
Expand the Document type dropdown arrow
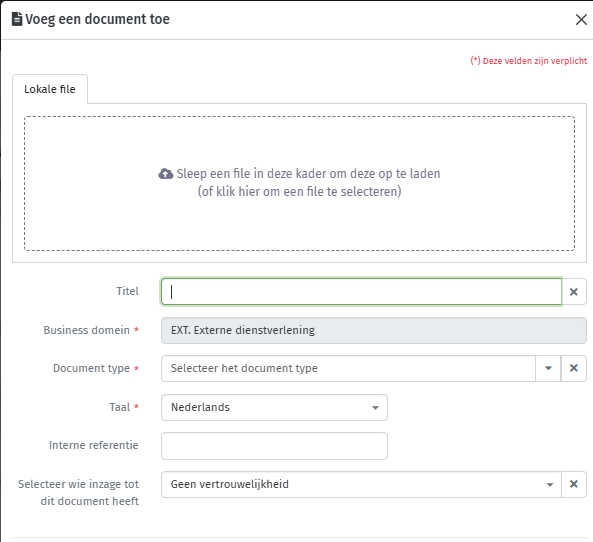[x=548, y=368]
